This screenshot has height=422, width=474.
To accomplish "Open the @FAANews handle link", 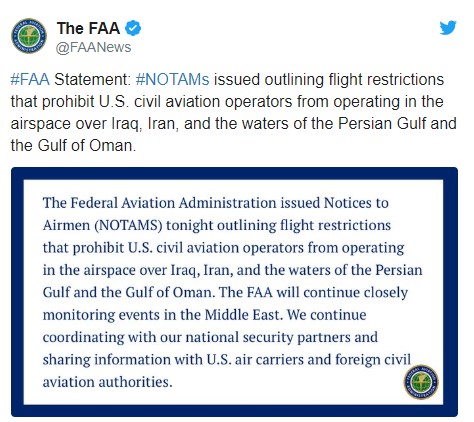I will click(93, 47).
